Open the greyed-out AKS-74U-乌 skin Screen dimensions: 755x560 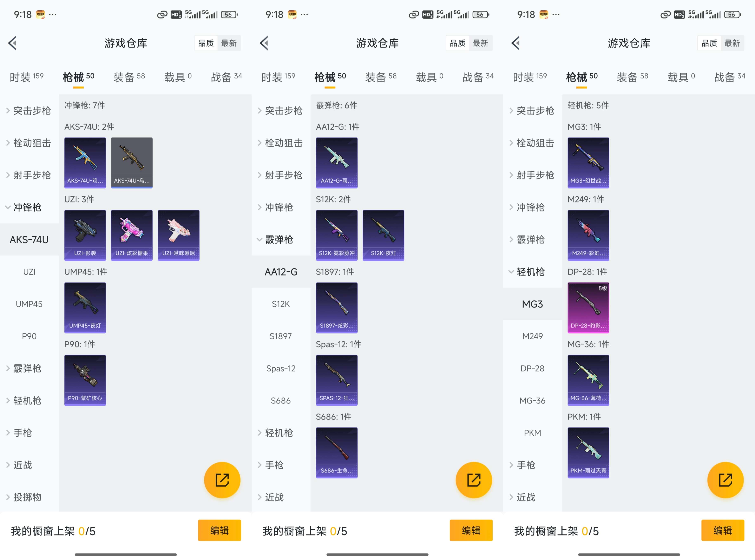(x=132, y=163)
